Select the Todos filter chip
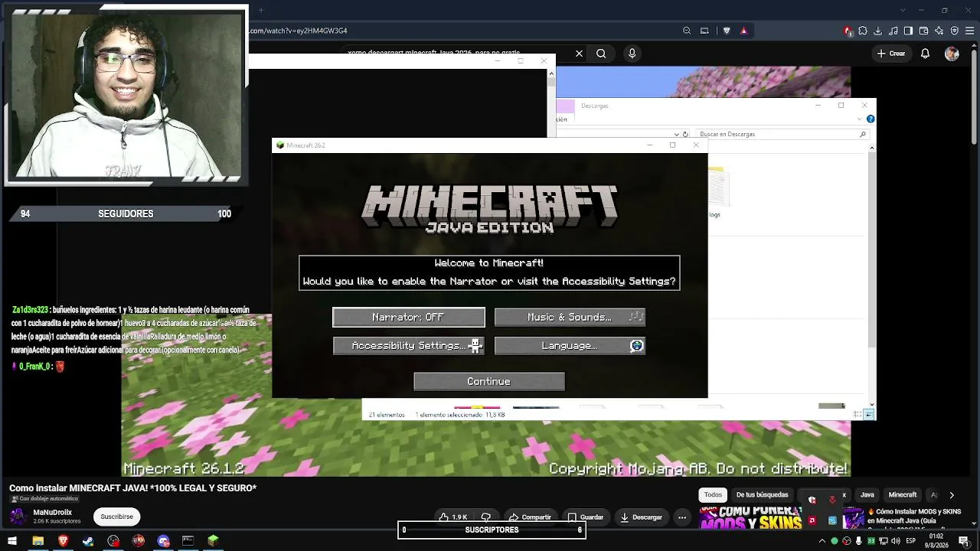The height and width of the screenshot is (551, 980). click(x=713, y=495)
